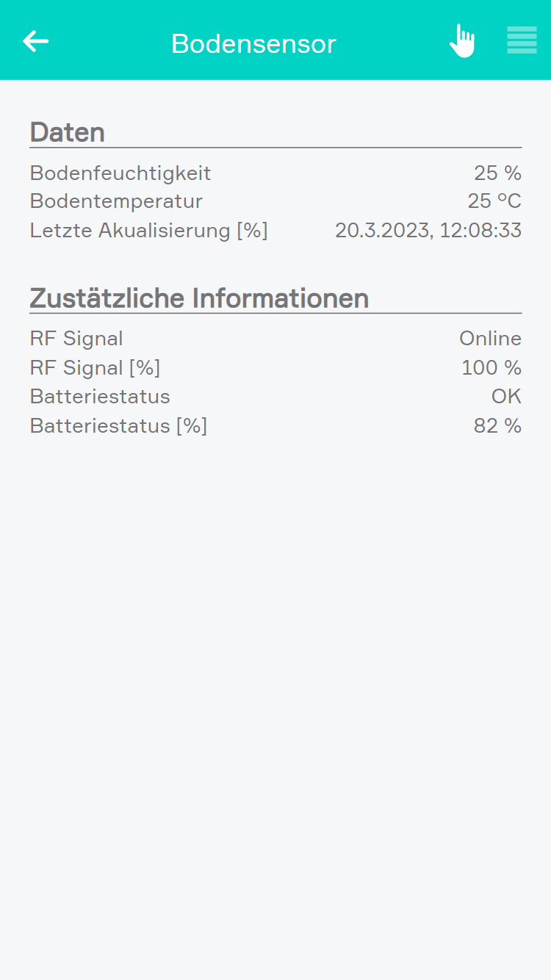Open the stacked lines menu icon

tap(522, 40)
